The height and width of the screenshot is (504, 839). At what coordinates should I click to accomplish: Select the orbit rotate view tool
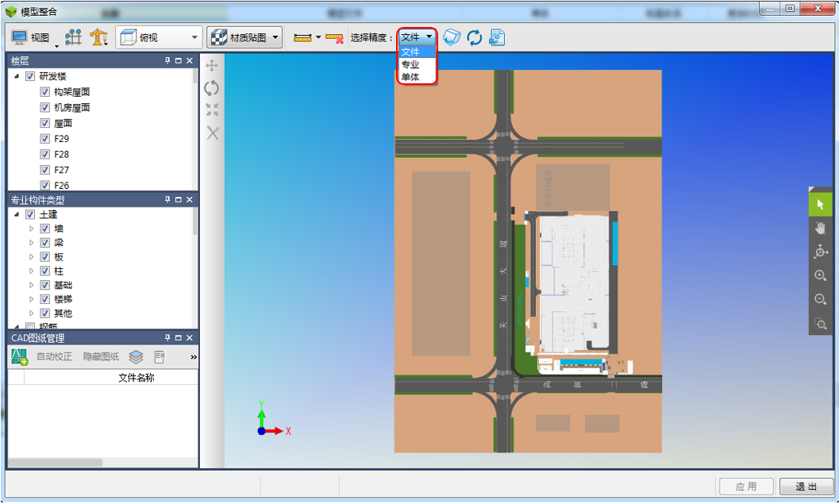pos(820,252)
